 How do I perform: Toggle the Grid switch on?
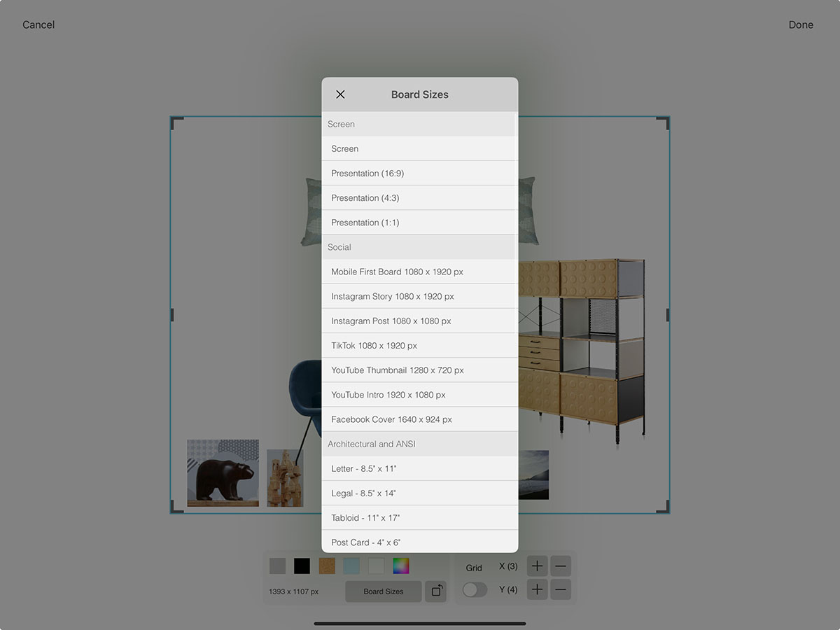point(475,589)
